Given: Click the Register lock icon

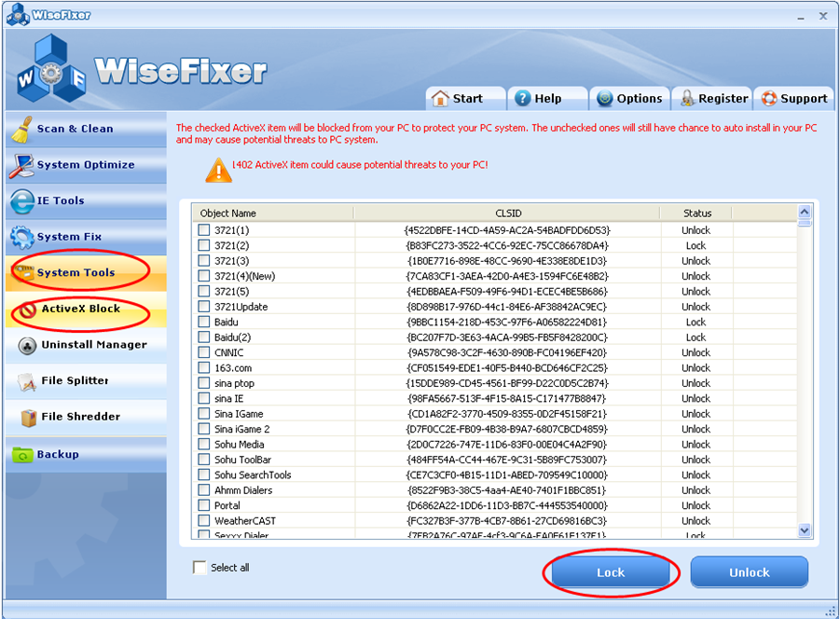Looking at the screenshot, I should pos(687,99).
